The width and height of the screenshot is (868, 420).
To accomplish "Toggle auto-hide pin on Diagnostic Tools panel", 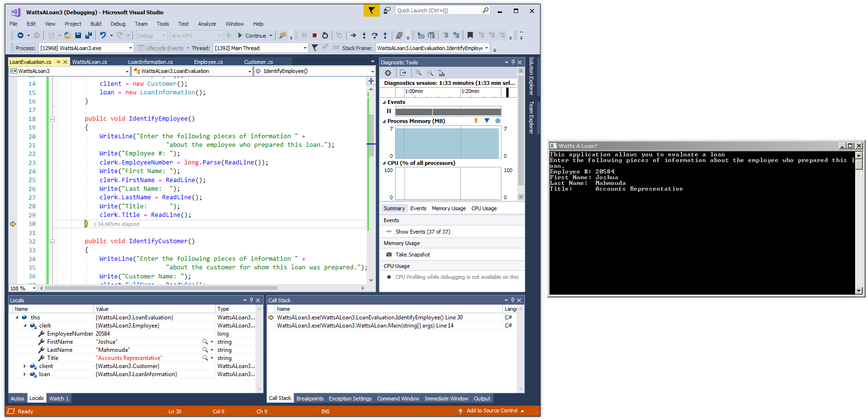I will click(x=513, y=62).
